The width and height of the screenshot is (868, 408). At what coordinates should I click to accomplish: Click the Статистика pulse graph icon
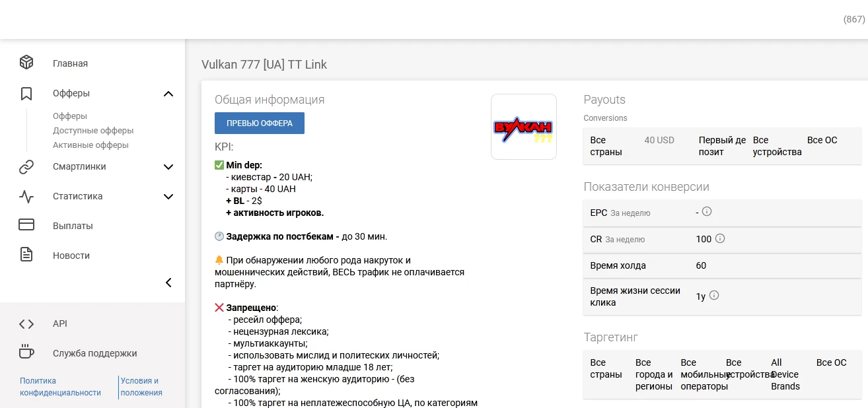coord(26,196)
